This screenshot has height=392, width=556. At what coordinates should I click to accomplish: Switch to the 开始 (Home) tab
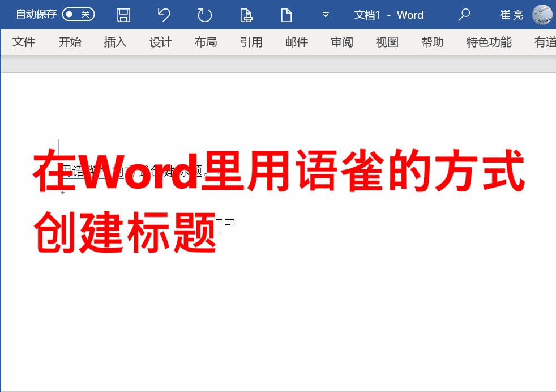pyautogui.click(x=70, y=42)
